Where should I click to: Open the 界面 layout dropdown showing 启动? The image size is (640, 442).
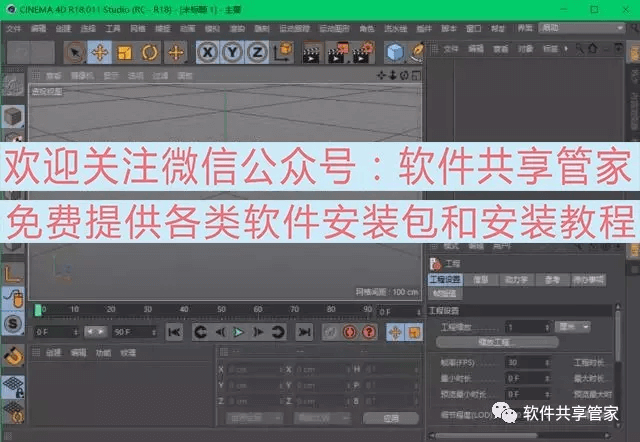581,28
